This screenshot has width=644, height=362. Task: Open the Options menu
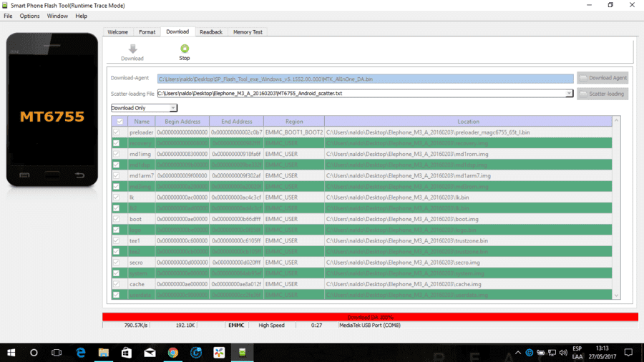(x=29, y=16)
